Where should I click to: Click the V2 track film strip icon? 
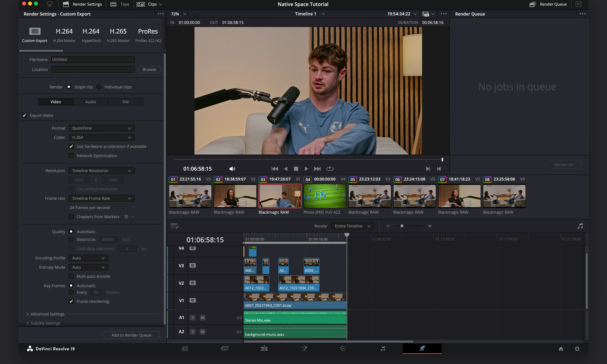tap(193, 283)
